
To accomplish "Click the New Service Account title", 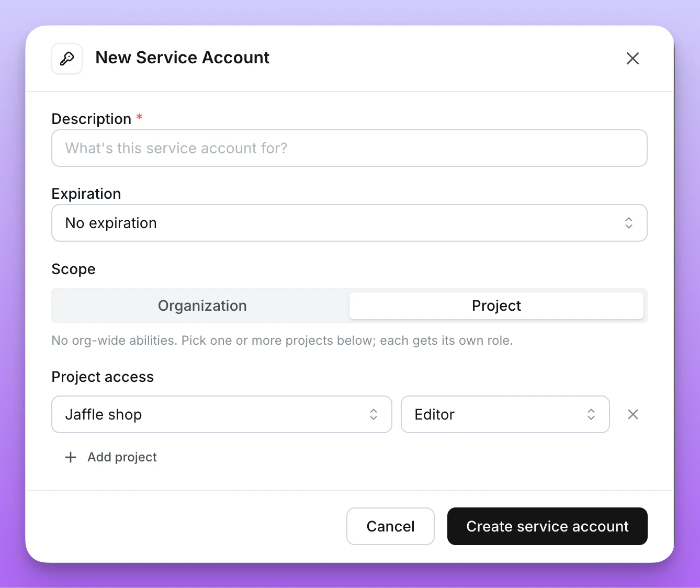I will 183,58.
